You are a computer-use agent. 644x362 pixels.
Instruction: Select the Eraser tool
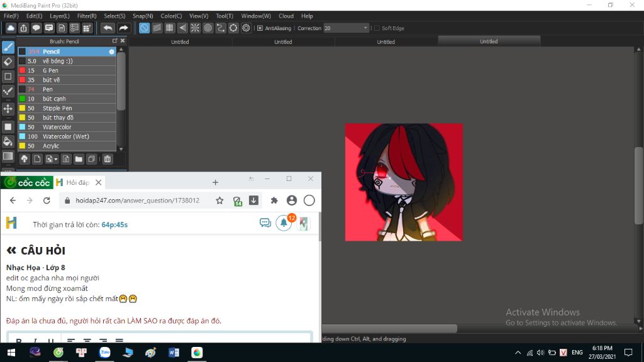coord(8,62)
